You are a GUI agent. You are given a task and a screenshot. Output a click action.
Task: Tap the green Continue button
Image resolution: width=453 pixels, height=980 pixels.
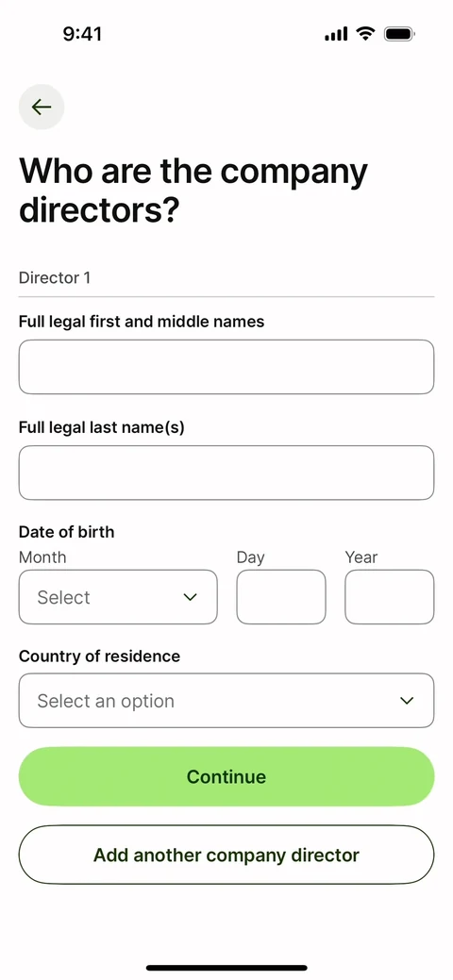[226, 776]
